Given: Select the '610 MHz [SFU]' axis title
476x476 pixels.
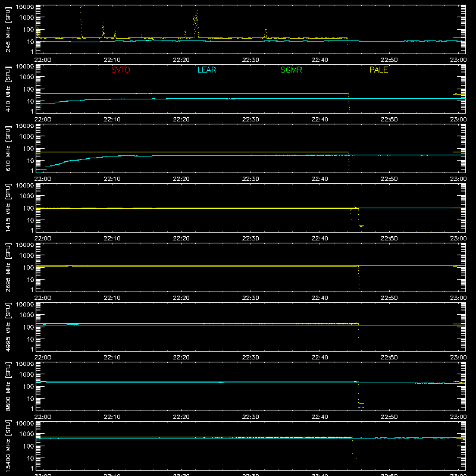Looking at the screenshot, I should (8, 148).
